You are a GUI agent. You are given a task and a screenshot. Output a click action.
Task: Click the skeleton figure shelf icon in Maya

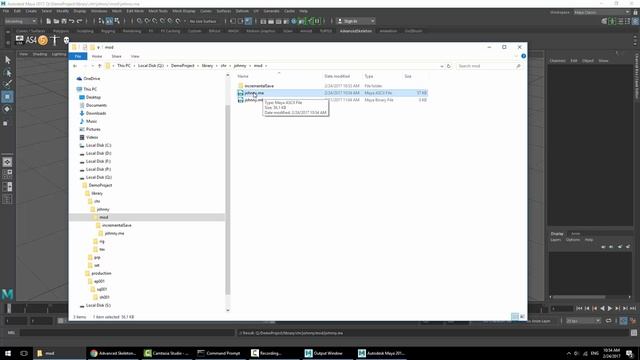(55, 40)
